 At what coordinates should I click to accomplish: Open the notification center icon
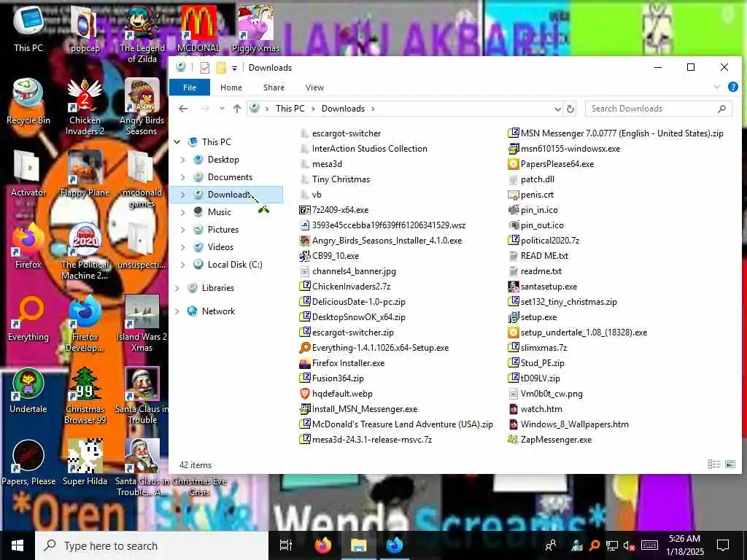723,545
